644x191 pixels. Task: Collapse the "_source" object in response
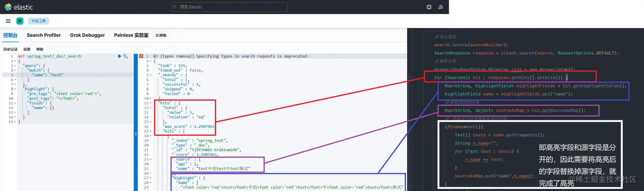(151, 159)
